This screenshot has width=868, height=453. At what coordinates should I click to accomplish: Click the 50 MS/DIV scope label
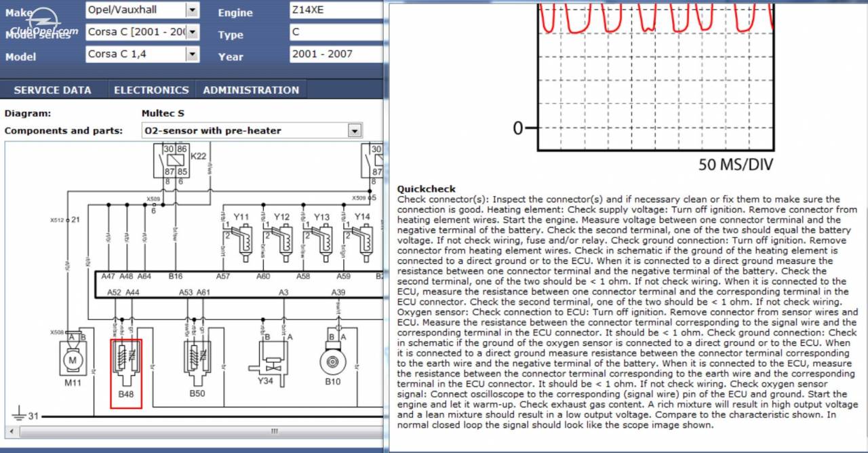736,165
